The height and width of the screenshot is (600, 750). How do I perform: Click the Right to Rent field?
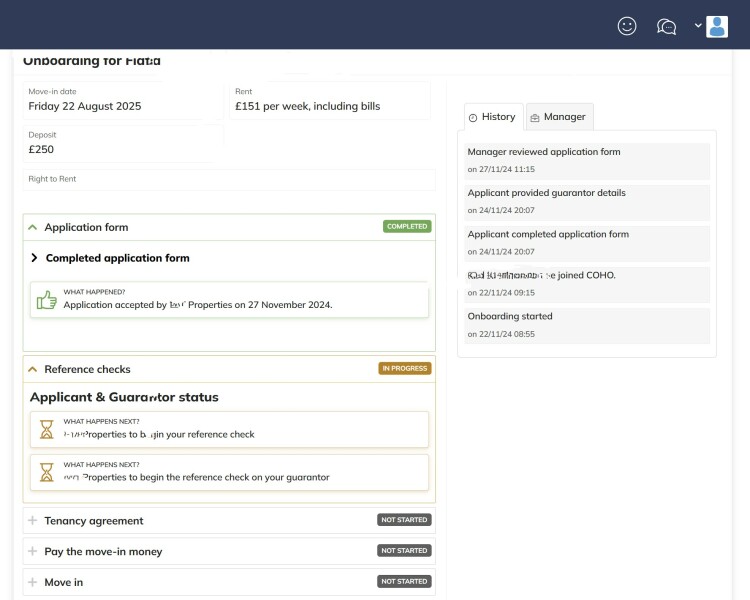pos(230,180)
